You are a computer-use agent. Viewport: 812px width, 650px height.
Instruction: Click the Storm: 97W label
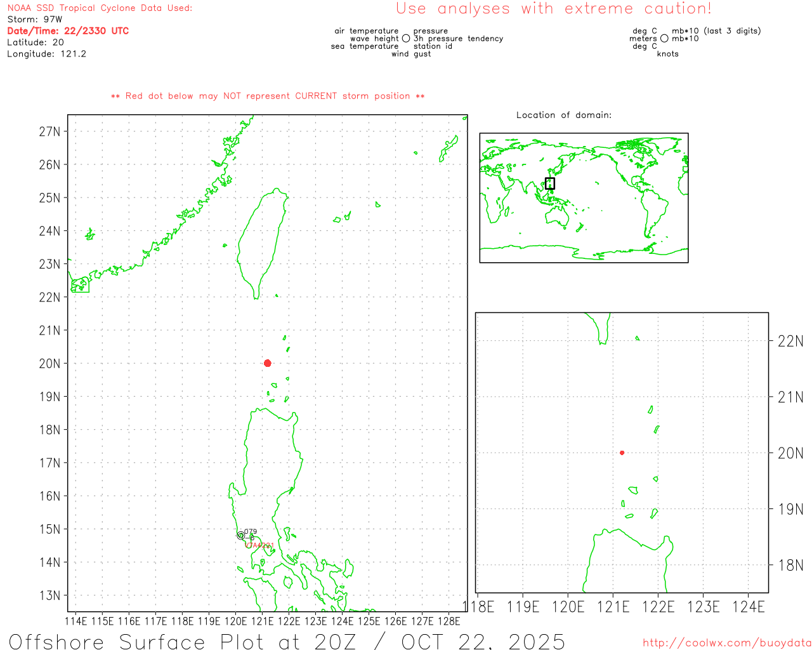(35, 20)
